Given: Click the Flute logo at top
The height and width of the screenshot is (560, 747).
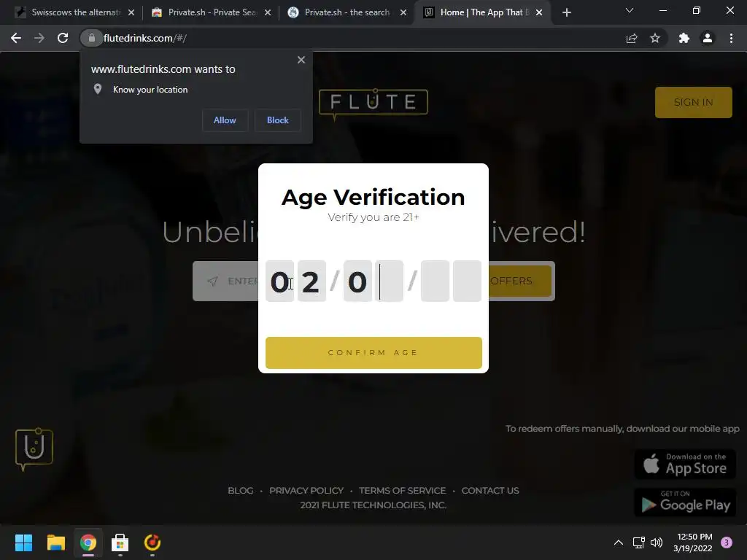Looking at the screenshot, I should (373, 104).
